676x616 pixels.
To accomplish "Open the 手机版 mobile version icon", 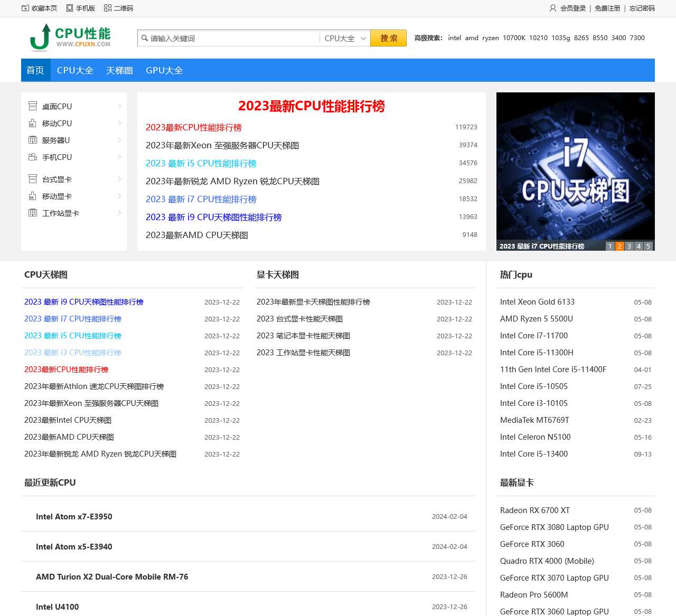I will pos(69,8).
